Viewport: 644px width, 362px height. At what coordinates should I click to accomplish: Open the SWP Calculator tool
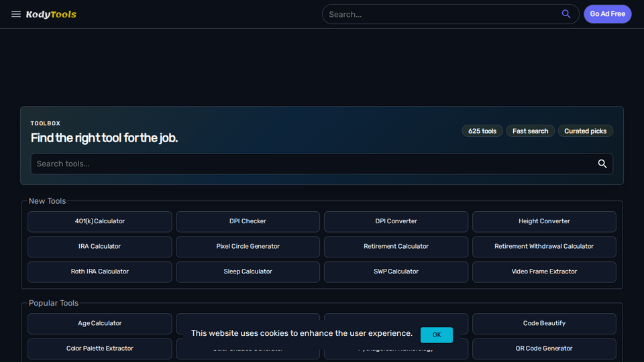coord(396,271)
